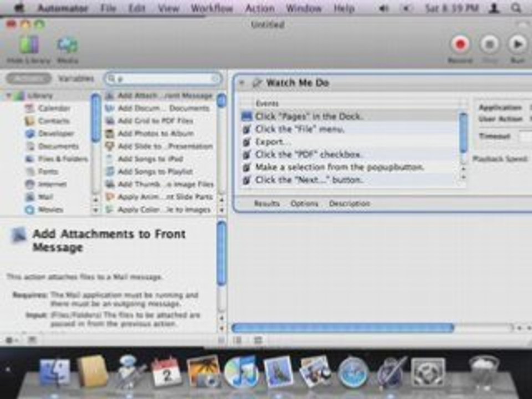Select Mail in the library list
This screenshot has height=399, width=532.
[40, 197]
